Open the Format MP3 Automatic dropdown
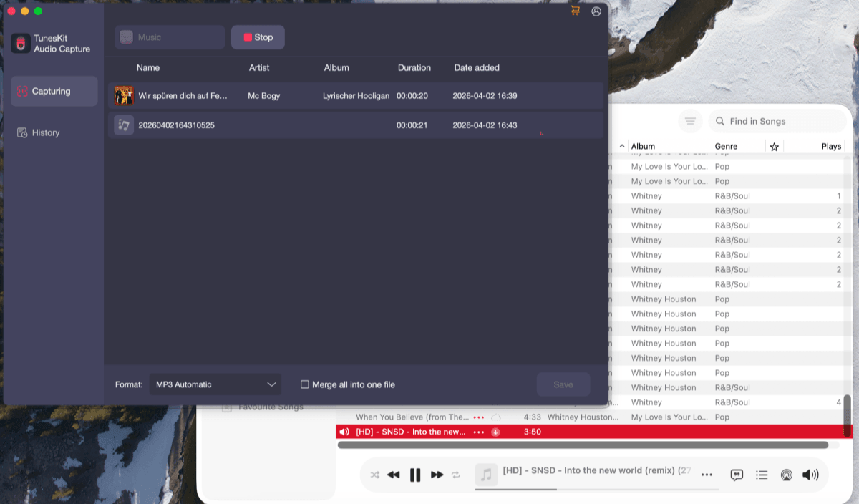This screenshot has width=859, height=504. [215, 384]
